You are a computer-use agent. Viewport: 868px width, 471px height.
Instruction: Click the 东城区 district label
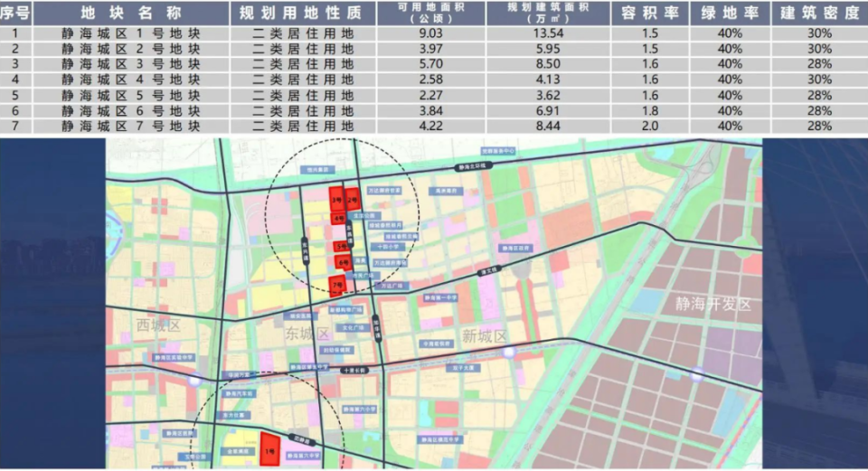pyautogui.click(x=307, y=334)
